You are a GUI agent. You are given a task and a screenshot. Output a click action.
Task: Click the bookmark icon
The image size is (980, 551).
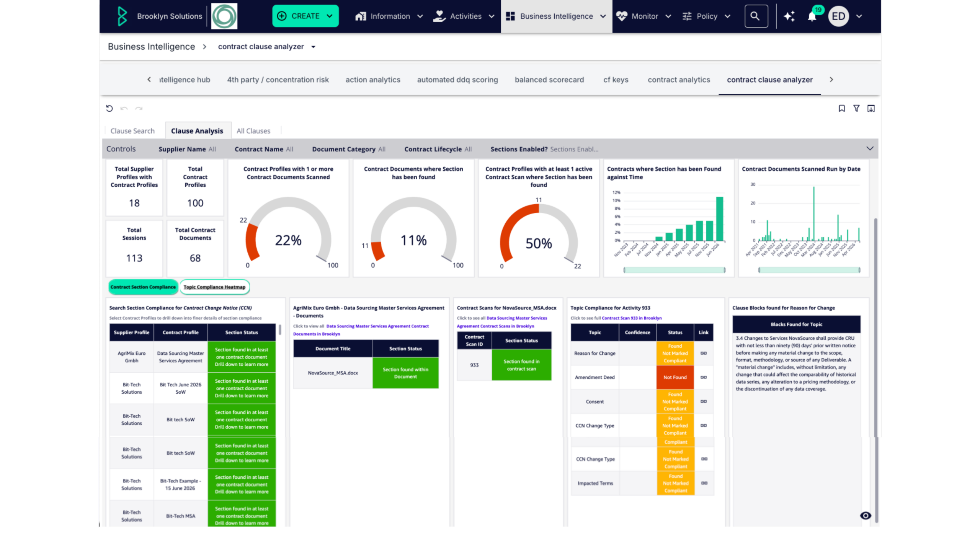[x=841, y=108]
